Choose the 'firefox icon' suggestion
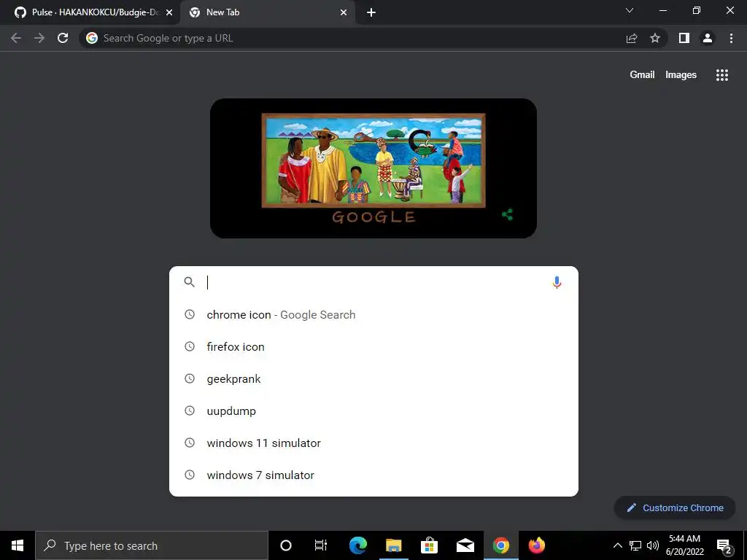This screenshot has height=560, width=747. [x=374, y=346]
